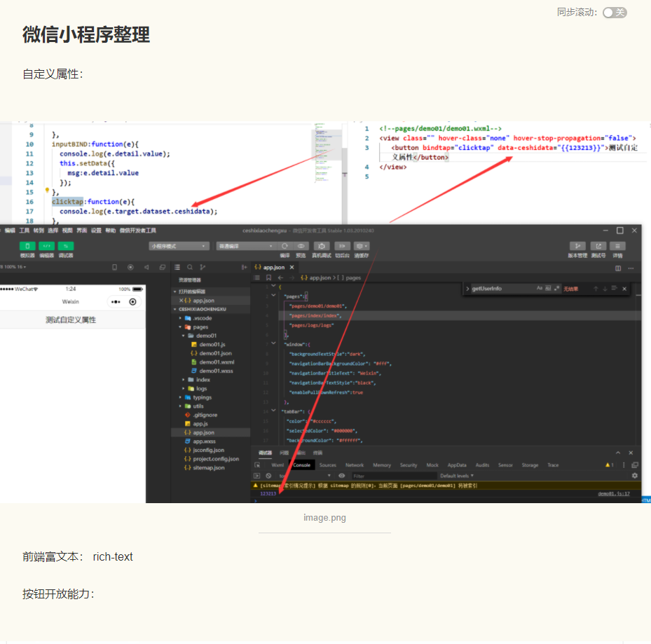Viewport: 651px width, 644px height.
Task: Click the back arrow in the breadcrumb bar
Action: tap(281, 278)
